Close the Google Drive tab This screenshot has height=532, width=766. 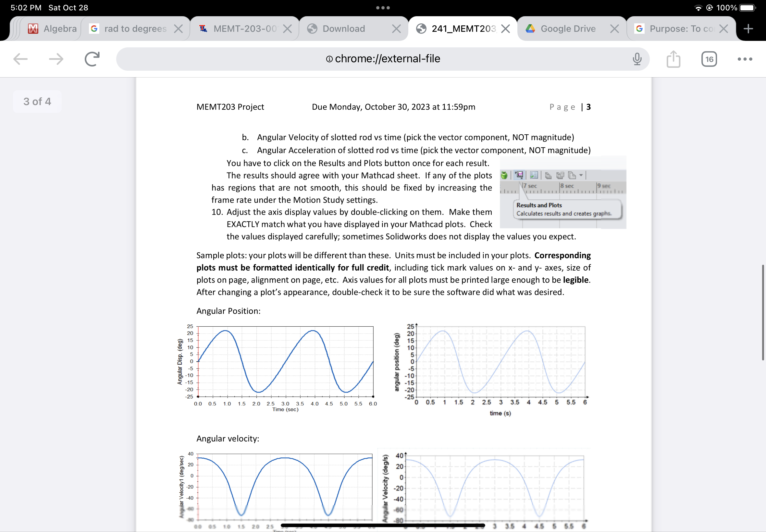pyautogui.click(x=614, y=28)
